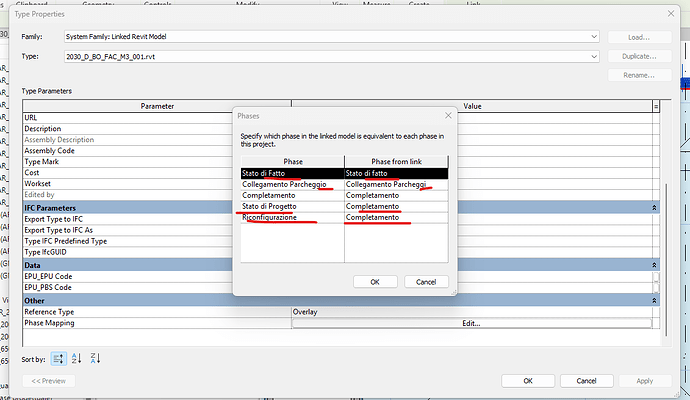
Task: Open the Family dropdown list
Action: point(594,37)
